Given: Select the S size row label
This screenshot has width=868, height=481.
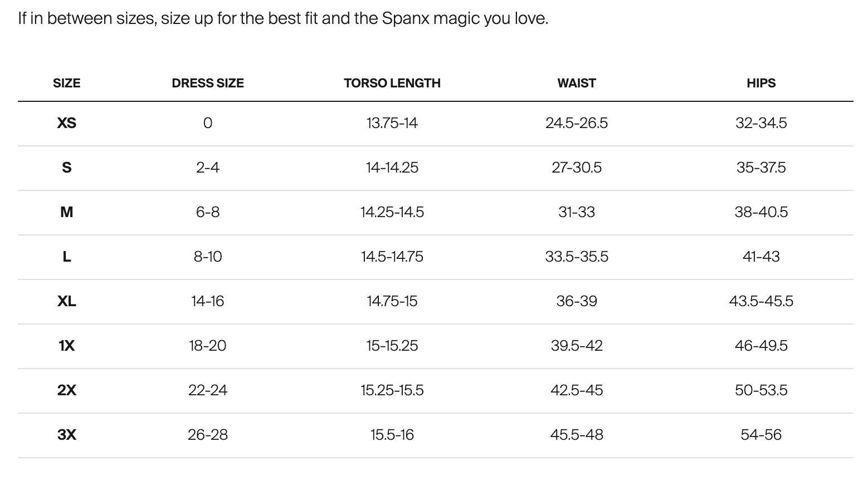Looking at the screenshot, I should click(66, 168).
